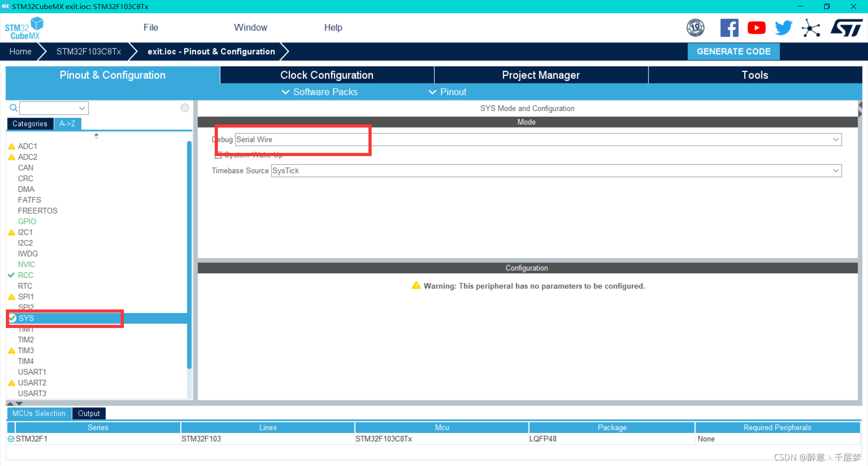
Task: Select IWDG peripheral
Action: [x=28, y=254]
